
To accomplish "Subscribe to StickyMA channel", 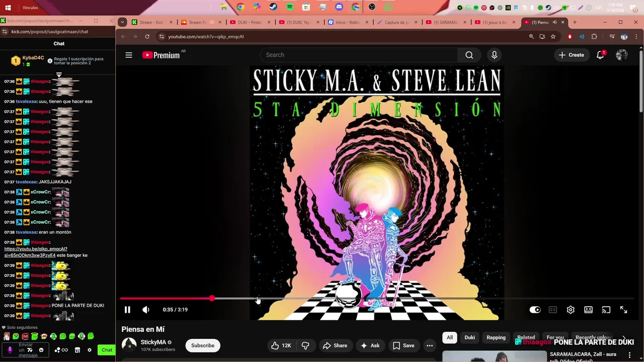I will tap(203, 345).
